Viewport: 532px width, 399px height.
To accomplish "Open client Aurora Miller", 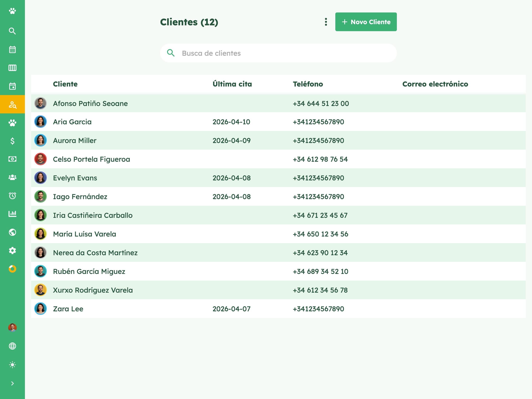I will pyautogui.click(x=75, y=140).
